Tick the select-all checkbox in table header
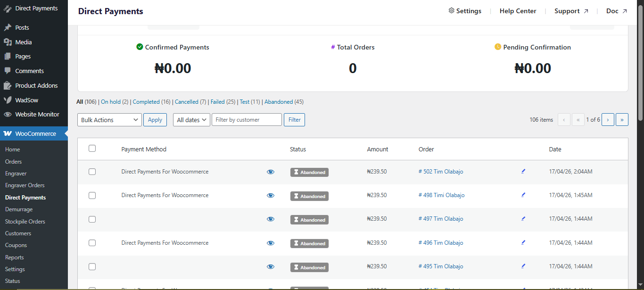The image size is (644, 290). tap(92, 149)
